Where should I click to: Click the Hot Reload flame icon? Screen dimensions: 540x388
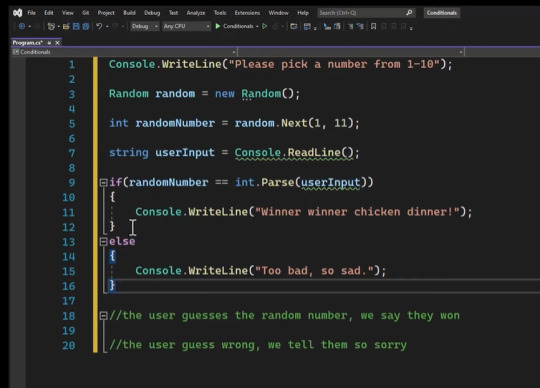(x=276, y=26)
